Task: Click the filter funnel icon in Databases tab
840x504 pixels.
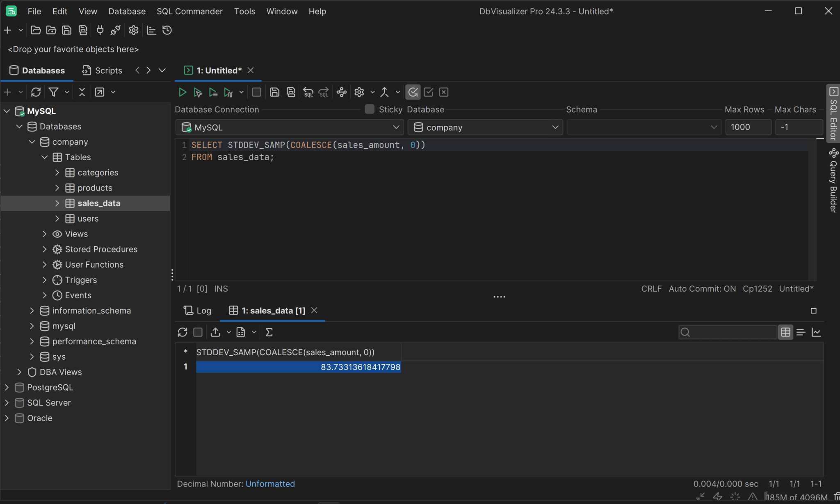Action: (x=53, y=92)
